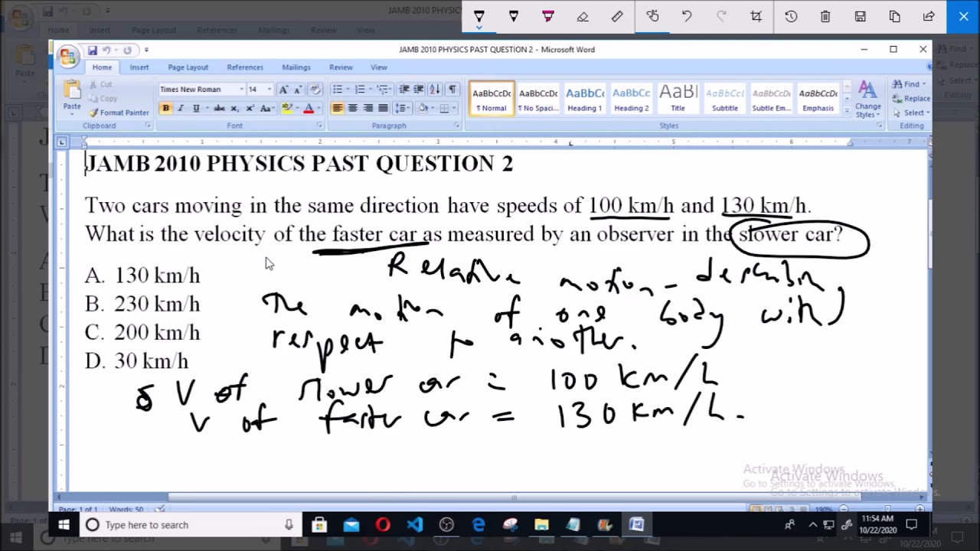Switch to Insert ribbon tab
Image resolution: width=980 pixels, height=551 pixels.
pyautogui.click(x=139, y=67)
